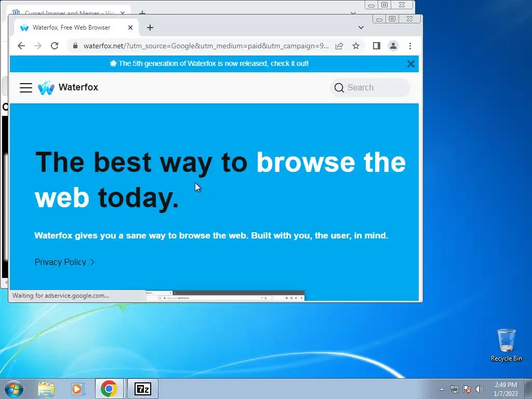Open the Chrome profile avatar menu
This screenshot has width=532, height=399.
393,46
